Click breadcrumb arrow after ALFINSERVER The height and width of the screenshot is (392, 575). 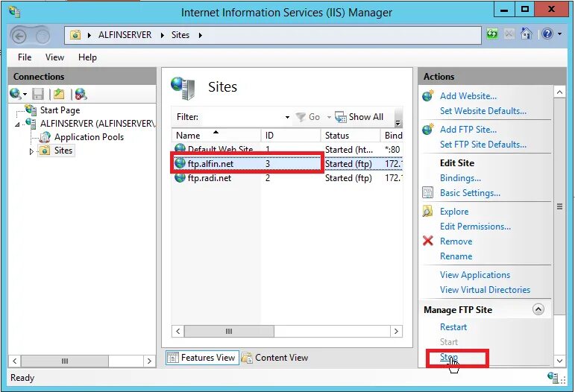tap(162, 35)
